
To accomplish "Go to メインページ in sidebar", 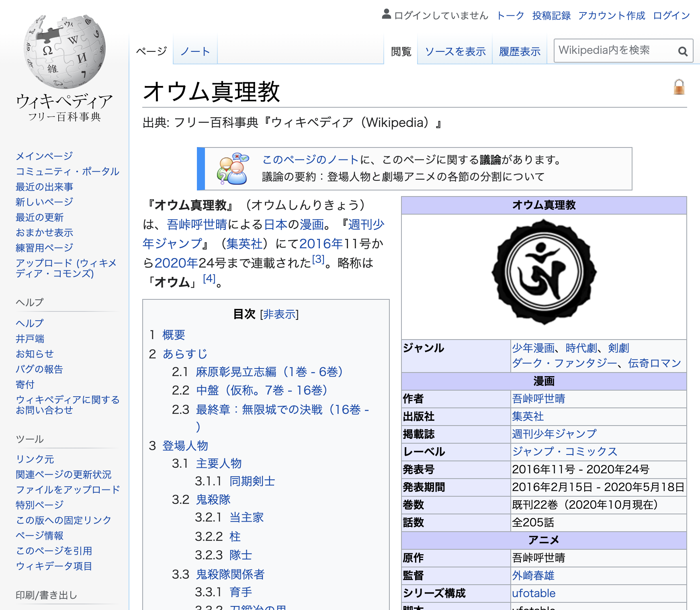I will click(44, 156).
